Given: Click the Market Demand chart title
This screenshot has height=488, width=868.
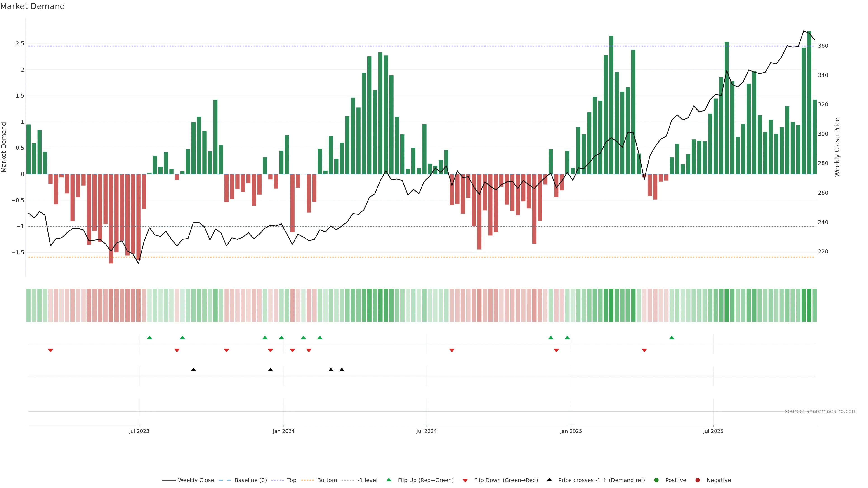Looking at the screenshot, I should 32,6.
